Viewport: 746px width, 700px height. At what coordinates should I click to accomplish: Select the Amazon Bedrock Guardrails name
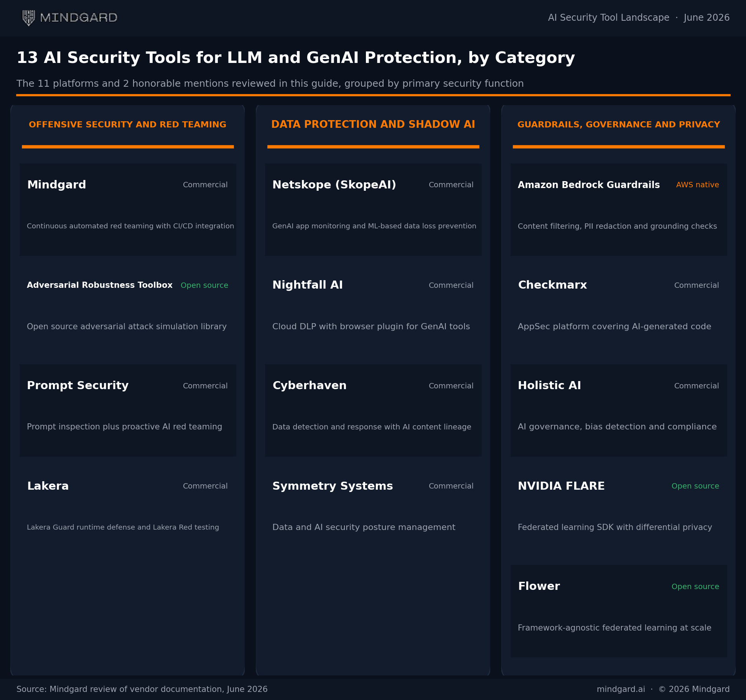pyautogui.click(x=589, y=185)
